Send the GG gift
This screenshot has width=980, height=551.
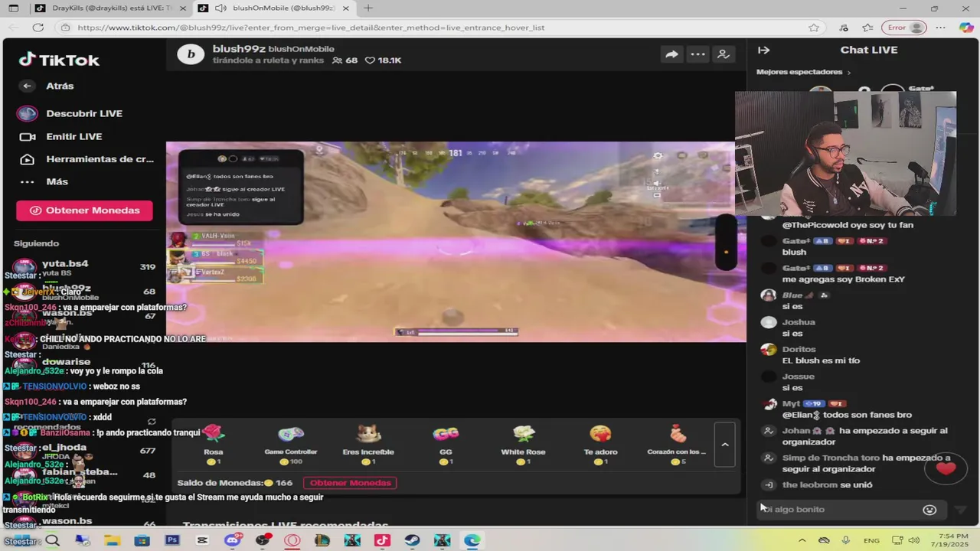446,445
